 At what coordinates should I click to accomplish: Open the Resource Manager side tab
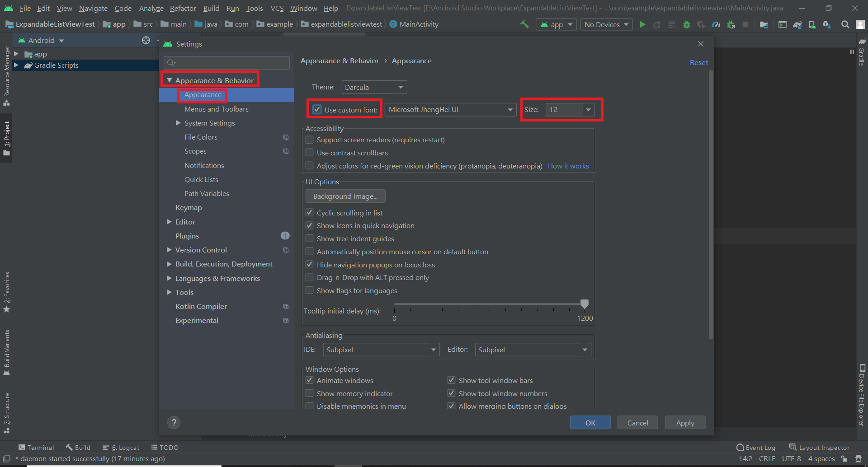click(6, 76)
